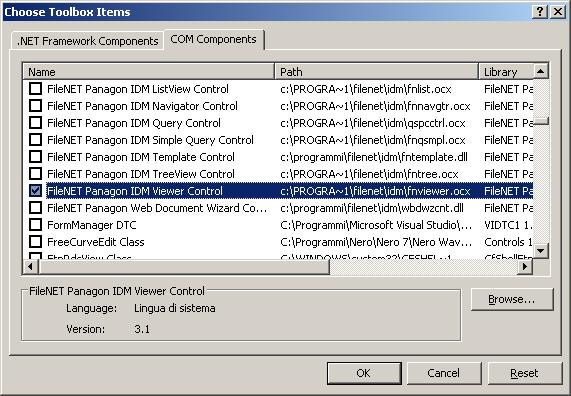The height and width of the screenshot is (396, 571).
Task: Click the Reset button
Action: click(524, 373)
